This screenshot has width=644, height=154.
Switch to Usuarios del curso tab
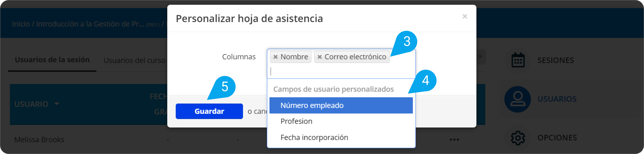coord(135,60)
